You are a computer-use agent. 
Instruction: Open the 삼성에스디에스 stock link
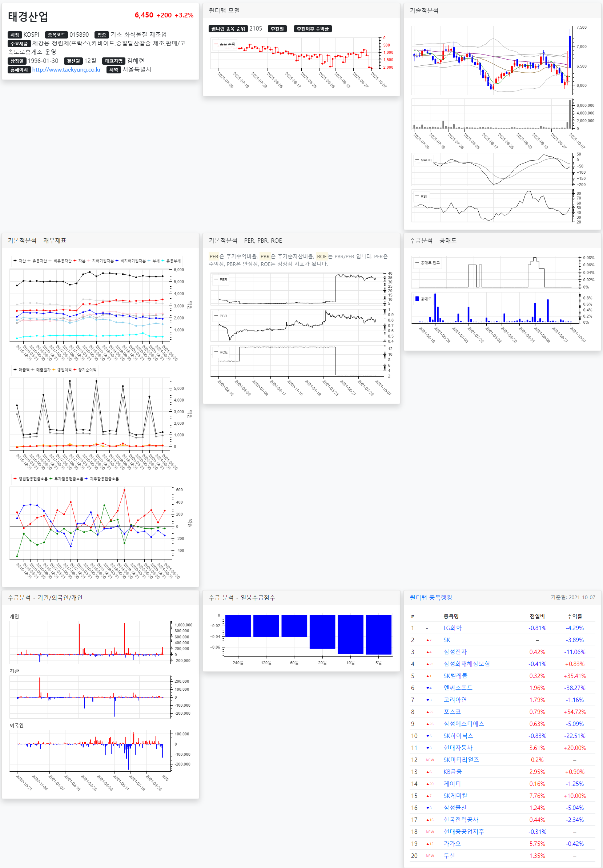[463, 724]
